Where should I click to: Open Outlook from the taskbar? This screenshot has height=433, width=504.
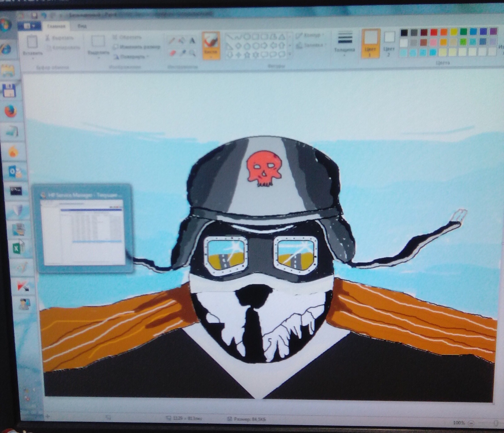(14, 172)
